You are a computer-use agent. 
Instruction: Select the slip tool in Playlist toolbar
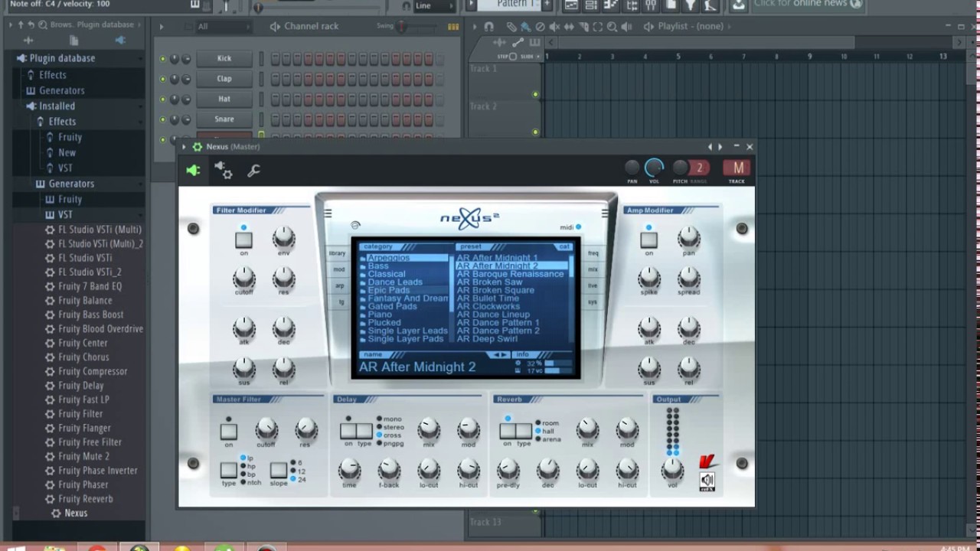pyautogui.click(x=569, y=26)
